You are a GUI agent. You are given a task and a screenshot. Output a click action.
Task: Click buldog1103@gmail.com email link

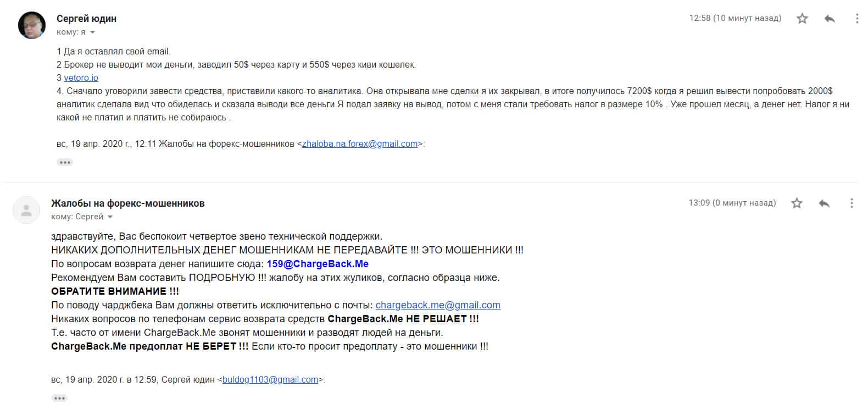(x=270, y=379)
